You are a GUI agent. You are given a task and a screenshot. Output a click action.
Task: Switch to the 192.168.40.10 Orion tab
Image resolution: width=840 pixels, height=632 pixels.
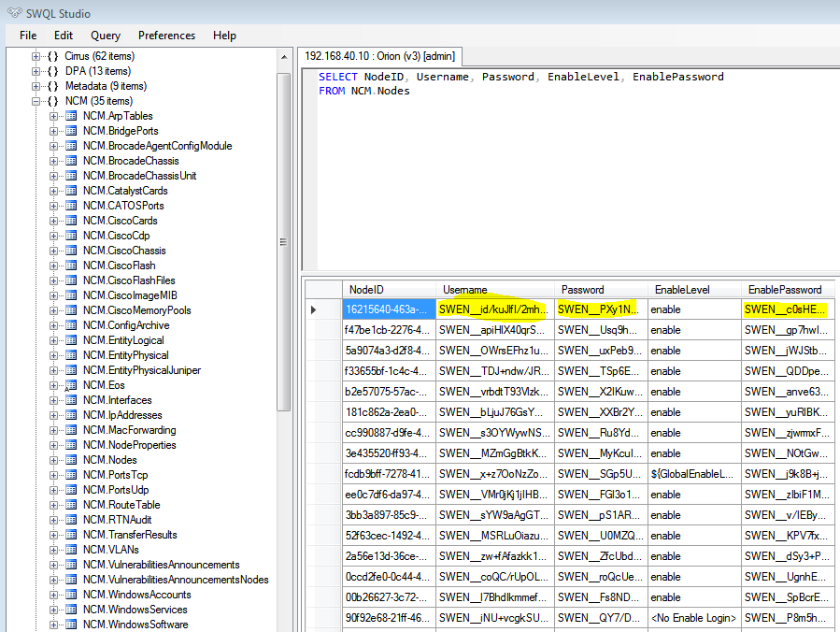379,55
